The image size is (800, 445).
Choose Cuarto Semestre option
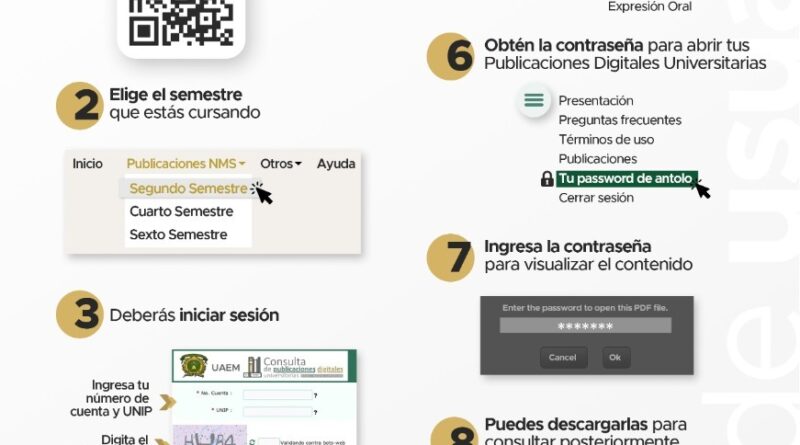[181, 212]
